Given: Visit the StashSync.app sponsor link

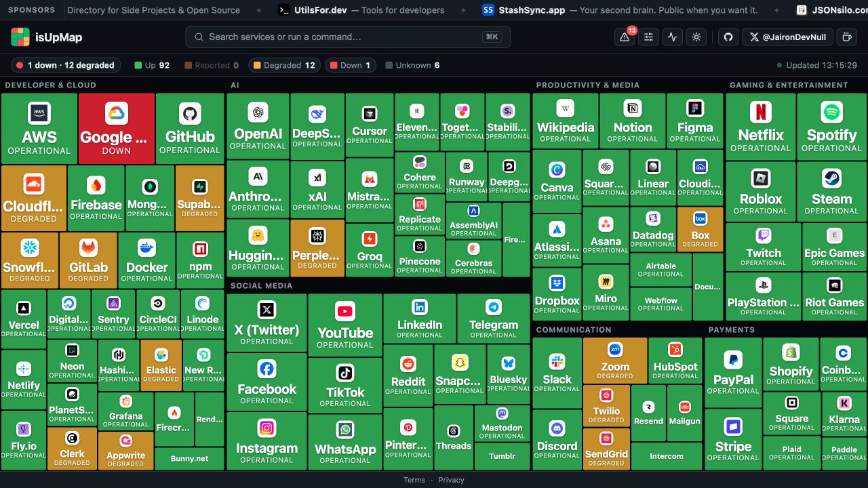Looking at the screenshot, I should click(x=620, y=10).
